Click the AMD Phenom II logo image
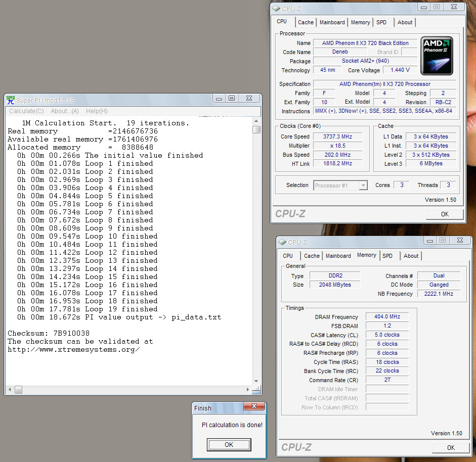Viewport: 476px width, 462px height. coord(437,56)
